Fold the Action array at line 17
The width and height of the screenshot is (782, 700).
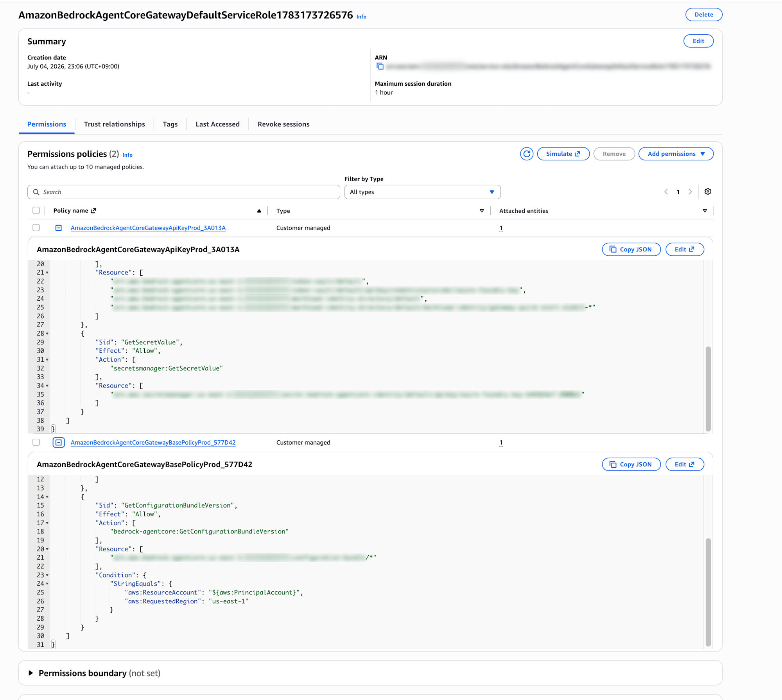click(47, 523)
